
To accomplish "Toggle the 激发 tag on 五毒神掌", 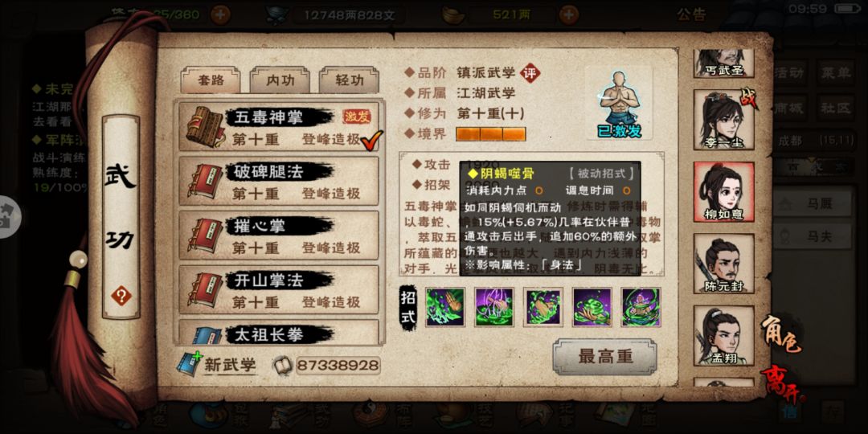I will coord(357,117).
